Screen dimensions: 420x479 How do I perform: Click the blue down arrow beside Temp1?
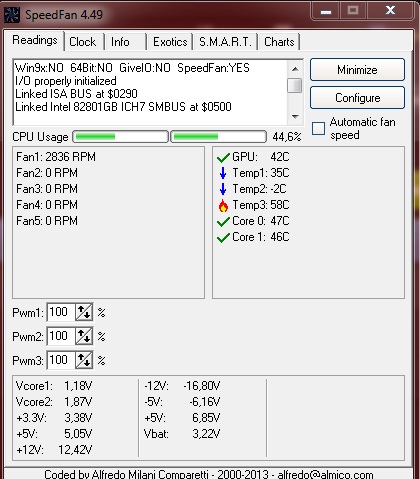(223, 173)
